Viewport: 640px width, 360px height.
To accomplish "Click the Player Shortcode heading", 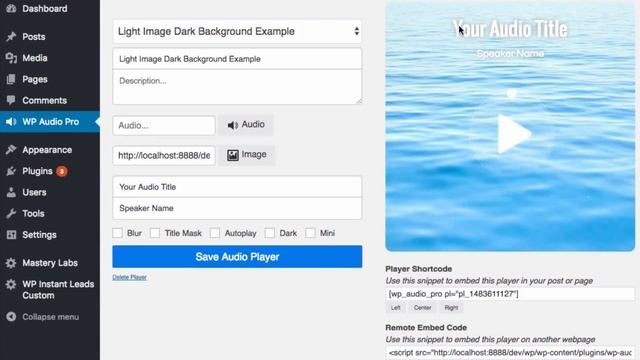I will coord(418,269).
